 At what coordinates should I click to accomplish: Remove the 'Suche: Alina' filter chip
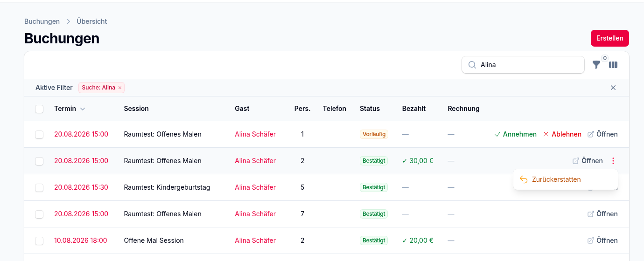120,88
